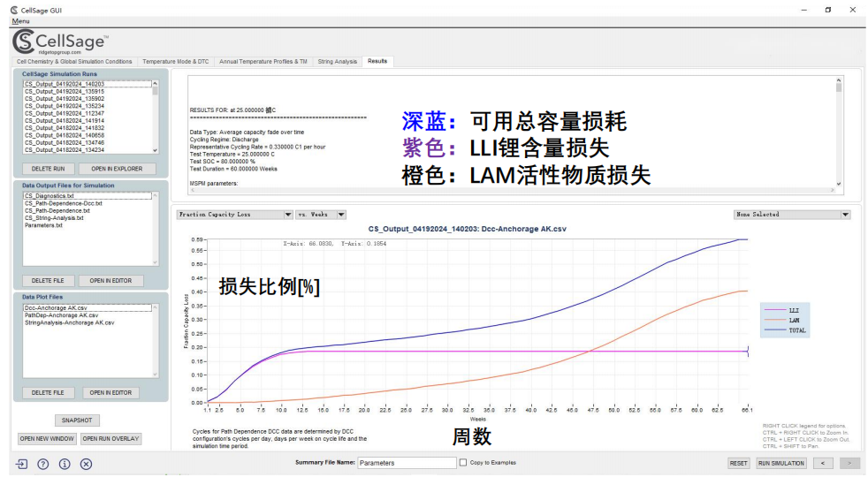868x477 pixels.
Task: Click the DELETE RUN button
Action: coord(48,169)
